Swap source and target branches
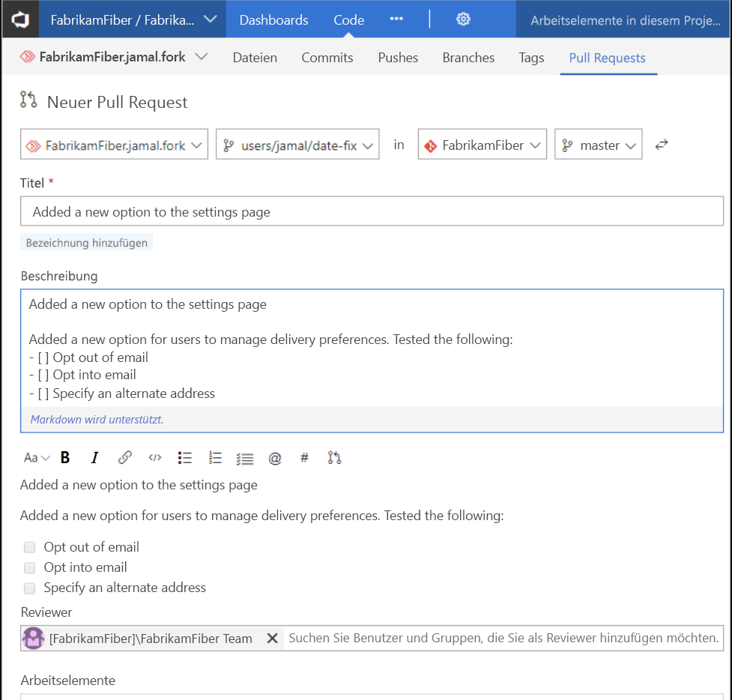This screenshot has width=732, height=700. tap(661, 145)
